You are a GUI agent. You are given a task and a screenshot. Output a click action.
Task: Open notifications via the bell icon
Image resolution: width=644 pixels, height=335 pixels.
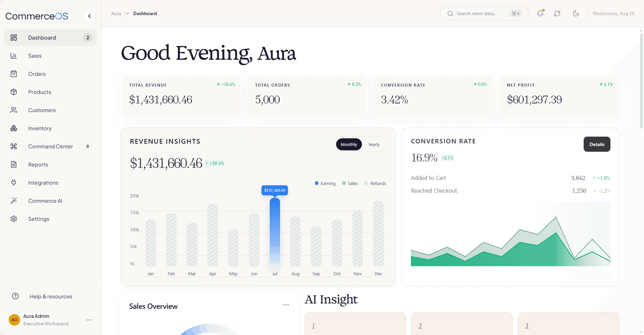point(540,13)
